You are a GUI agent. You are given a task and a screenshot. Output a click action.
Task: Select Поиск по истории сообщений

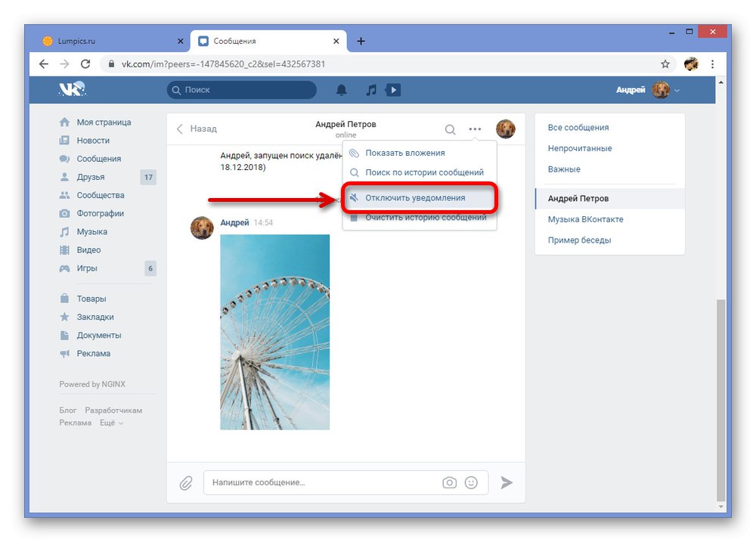click(x=420, y=172)
